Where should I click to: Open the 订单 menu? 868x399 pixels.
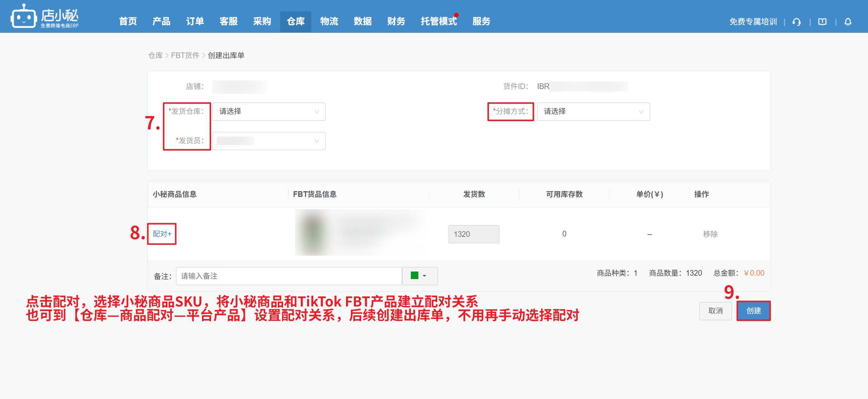pos(195,21)
